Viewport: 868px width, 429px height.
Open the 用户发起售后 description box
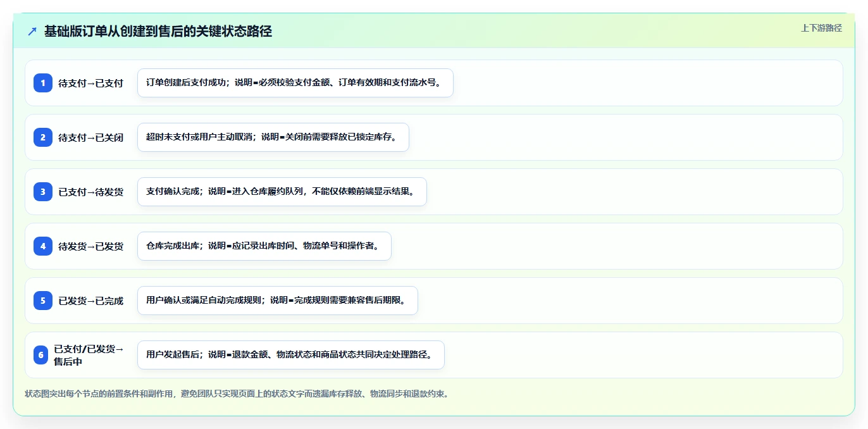coord(291,355)
